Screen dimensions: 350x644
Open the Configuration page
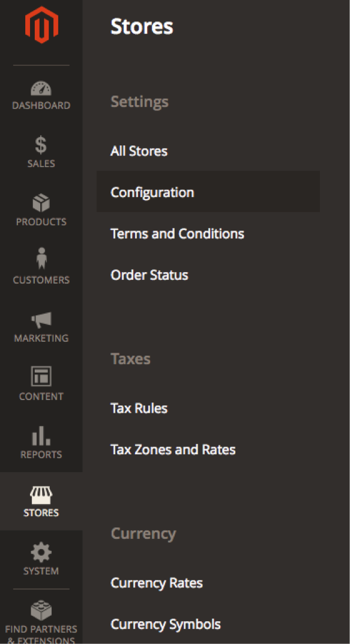152,192
